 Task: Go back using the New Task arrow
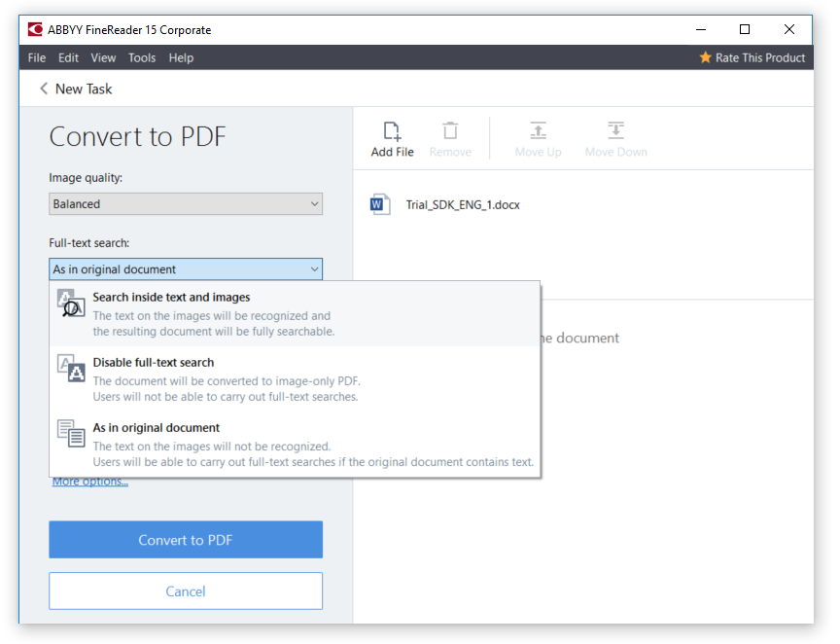point(44,89)
